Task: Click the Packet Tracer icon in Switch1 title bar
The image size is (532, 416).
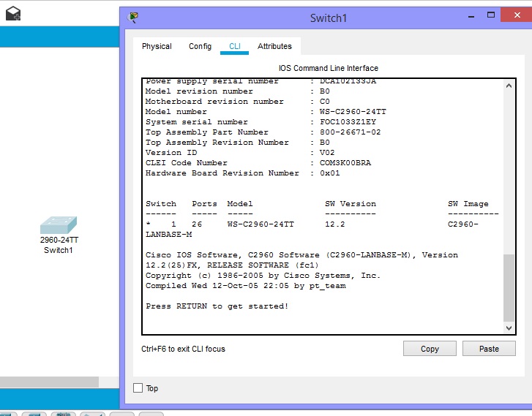Action: click(x=133, y=18)
